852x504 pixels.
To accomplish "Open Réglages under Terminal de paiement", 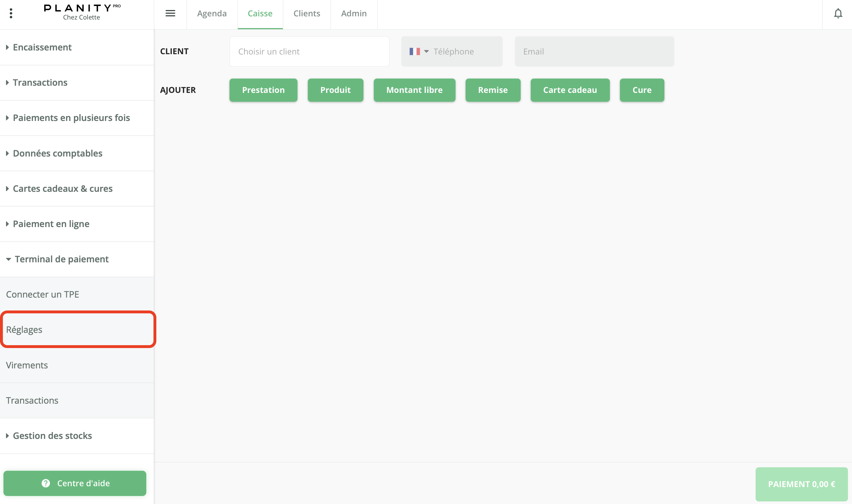I will (x=24, y=329).
